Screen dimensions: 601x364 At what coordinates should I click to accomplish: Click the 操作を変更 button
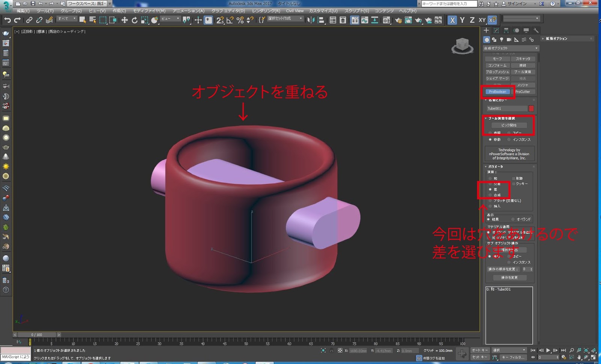pos(509,278)
